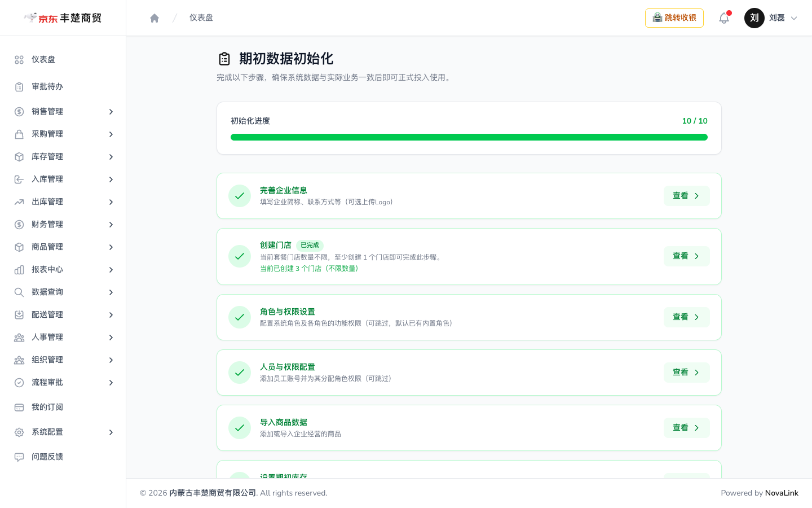Expand the 商品管理 submenu chevron
812x508 pixels.
click(x=111, y=247)
